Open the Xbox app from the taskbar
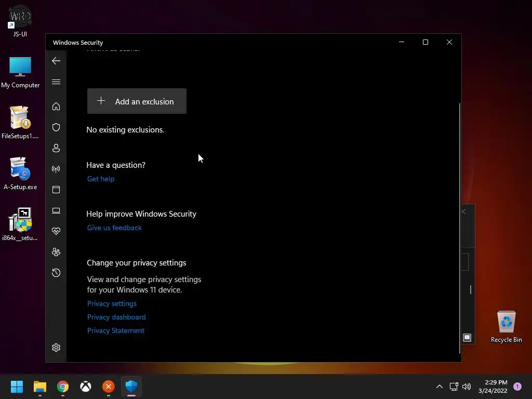This screenshot has width=532, height=399. (86, 387)
